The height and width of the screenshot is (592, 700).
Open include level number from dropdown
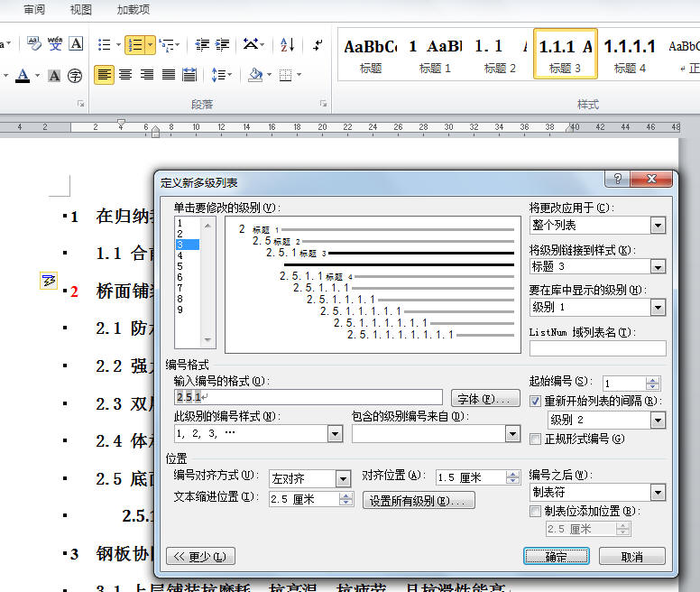coord(512,433)
